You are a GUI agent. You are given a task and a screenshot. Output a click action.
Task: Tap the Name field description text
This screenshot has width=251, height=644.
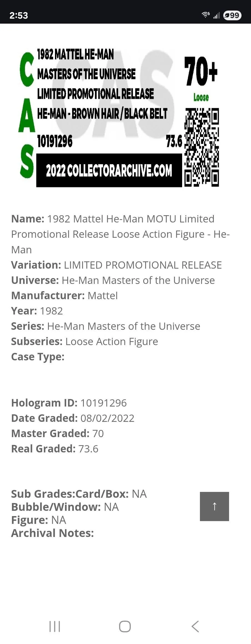[x=121, y=234]
